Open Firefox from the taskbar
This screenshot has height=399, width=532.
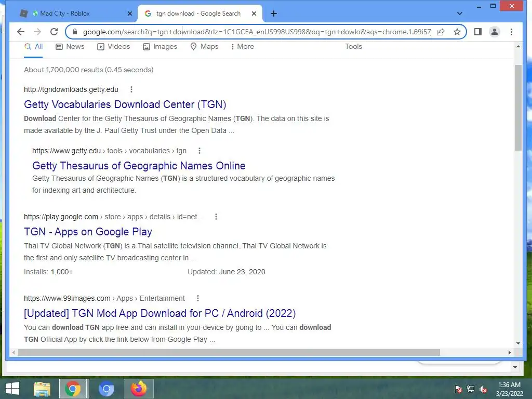coord(138,389)
